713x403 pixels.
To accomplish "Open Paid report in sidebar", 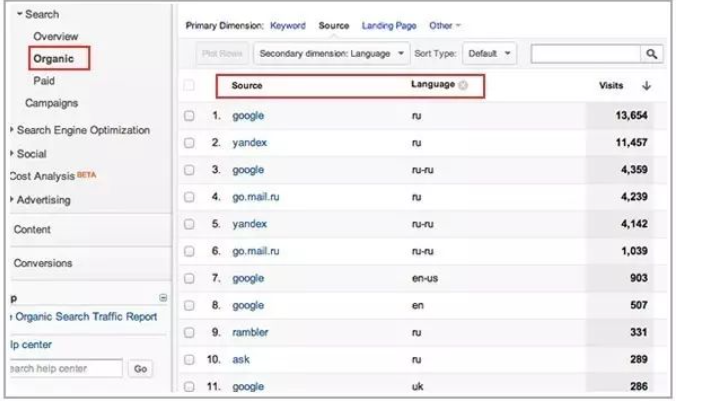I will pyautogui.click(x=44, y=81).
